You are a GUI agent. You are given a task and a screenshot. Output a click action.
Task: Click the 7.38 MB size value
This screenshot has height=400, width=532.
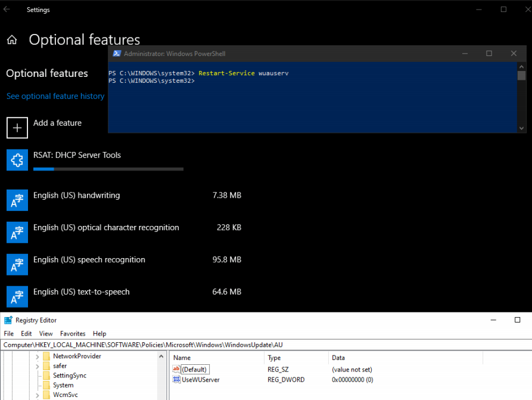tap(226, 196)
